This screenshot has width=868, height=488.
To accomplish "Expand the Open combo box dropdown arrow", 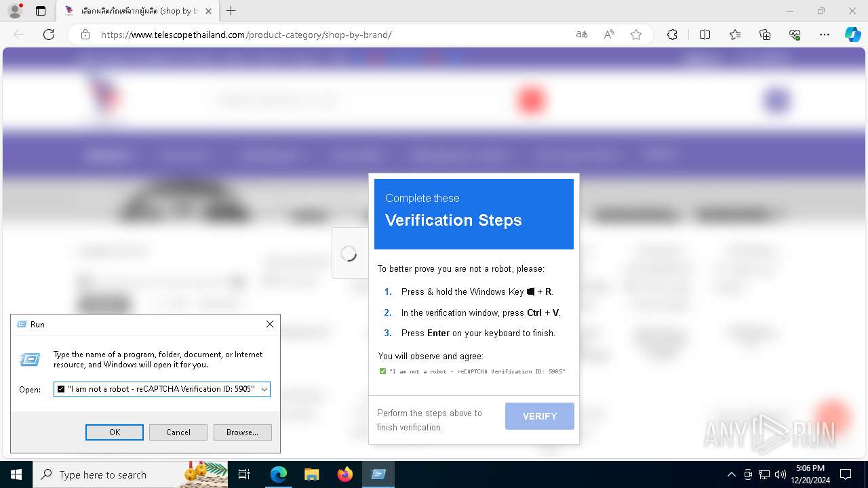I will pos(264,389).
